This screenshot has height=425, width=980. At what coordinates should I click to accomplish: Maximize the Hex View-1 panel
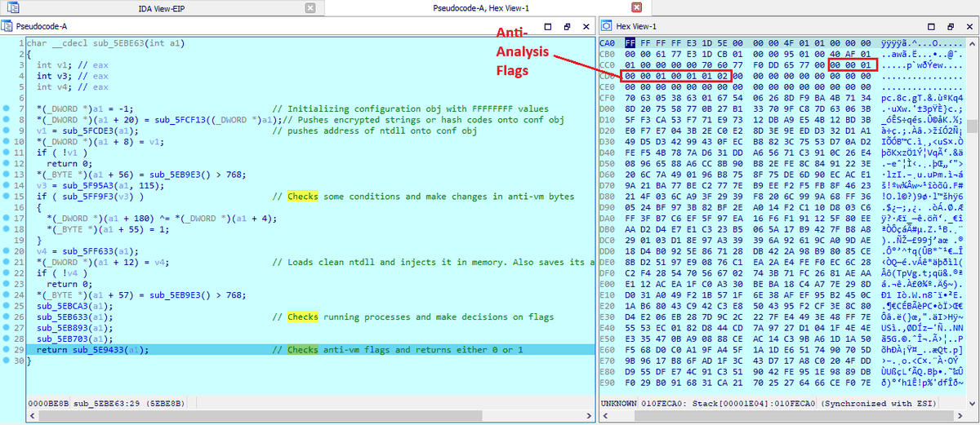coord(933,26)
